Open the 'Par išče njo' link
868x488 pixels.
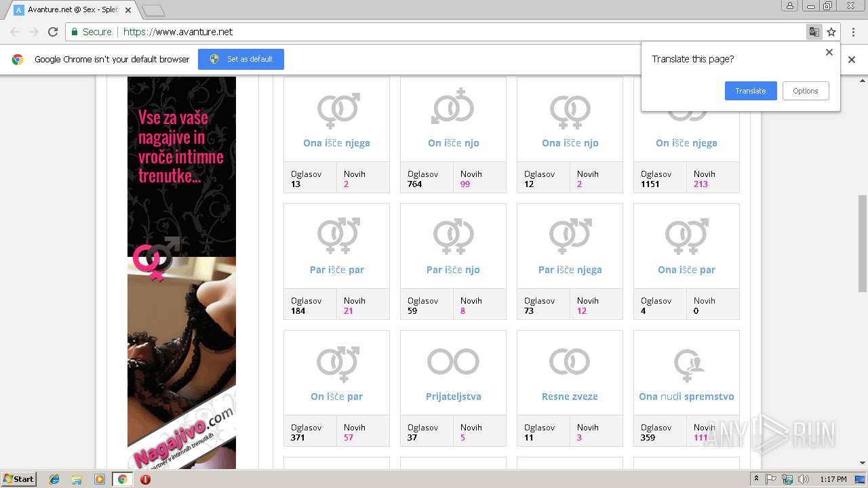coord(453,270)
